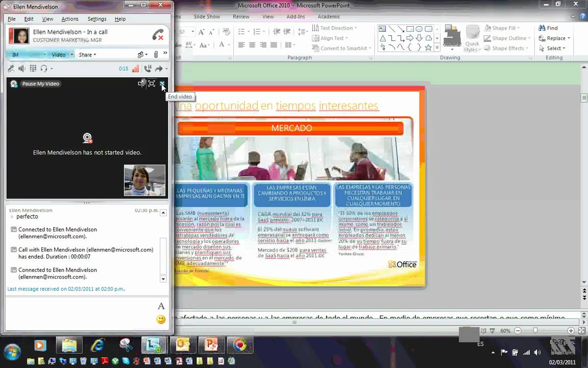Check the red network signal strength bars
588x368 pixels.
pos(135,68)
